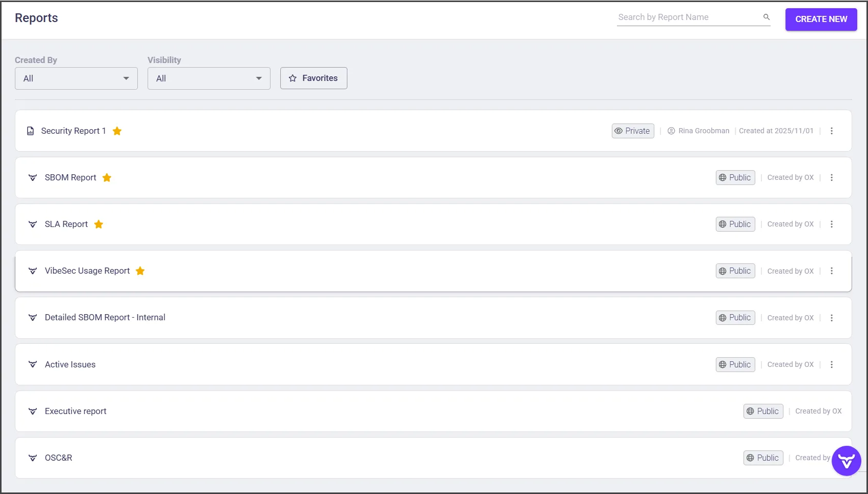
Task: Click the OX icon next to OSC&R report
Action: (32, 458)
